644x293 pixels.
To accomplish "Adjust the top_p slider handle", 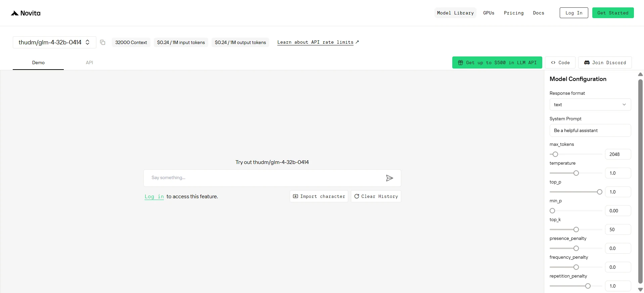I will [x=600, y=192].
